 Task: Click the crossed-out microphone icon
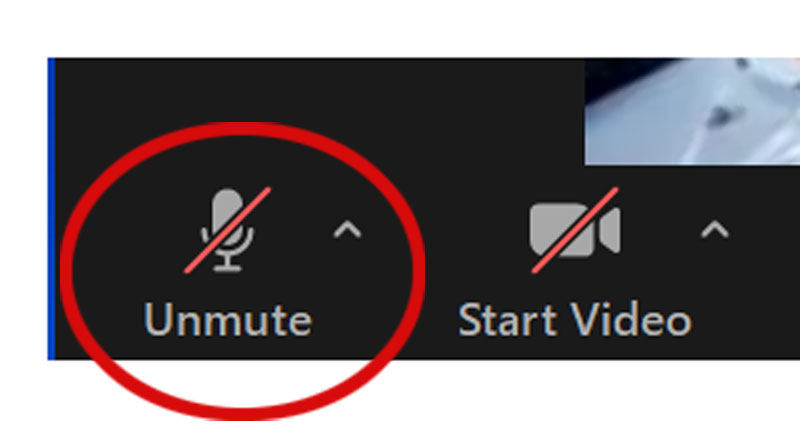228,230
